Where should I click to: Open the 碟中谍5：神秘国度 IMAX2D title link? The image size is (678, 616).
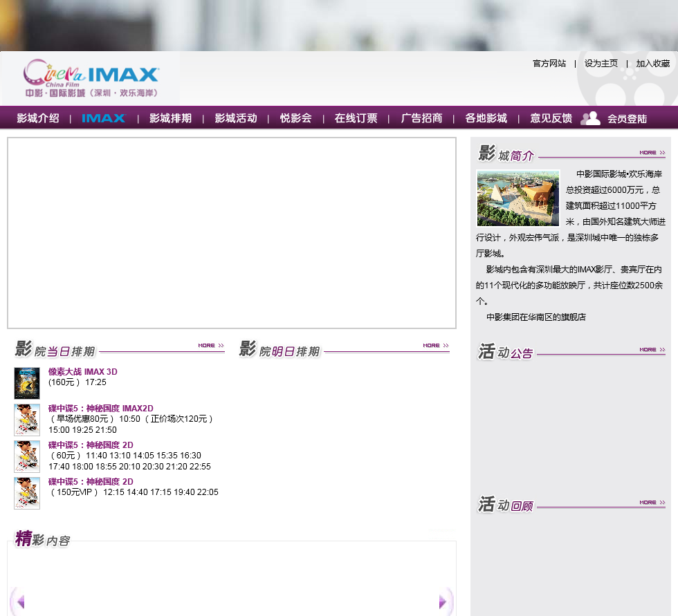coord(101,408)
